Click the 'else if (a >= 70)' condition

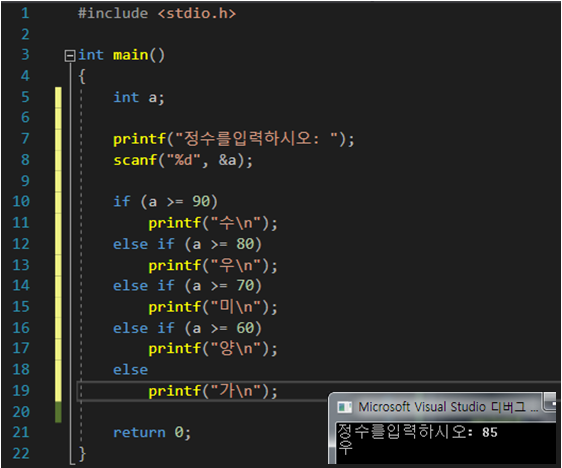pyautogui.click(x=187, y=286)
